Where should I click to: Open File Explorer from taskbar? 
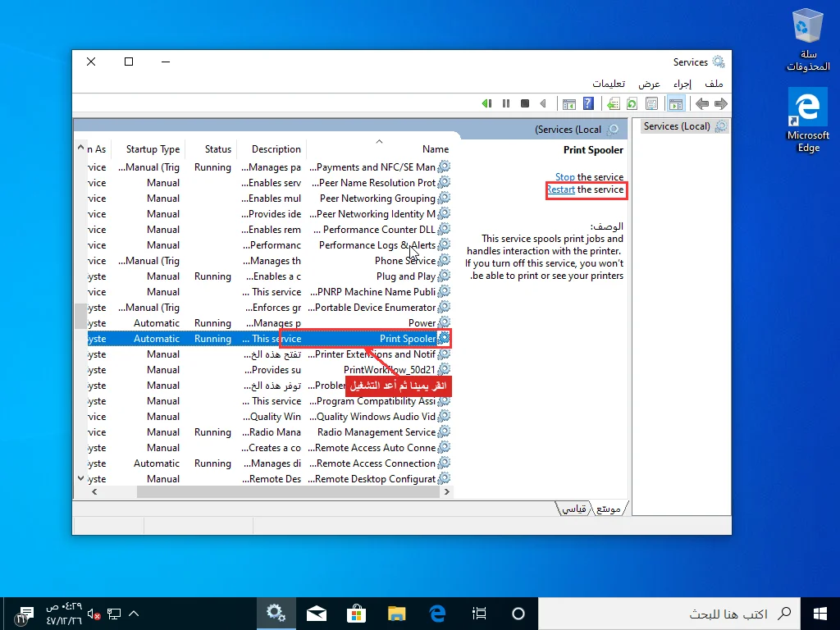[x=397, y=614]
